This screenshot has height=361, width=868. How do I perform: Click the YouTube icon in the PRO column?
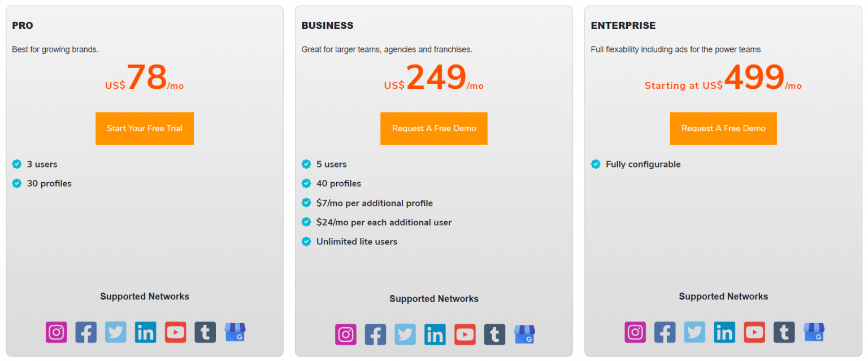(x=175, y=332)
